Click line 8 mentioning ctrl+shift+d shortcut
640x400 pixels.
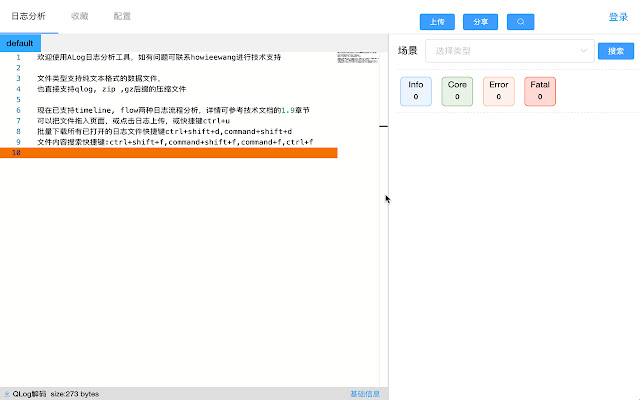coord(164,131)
